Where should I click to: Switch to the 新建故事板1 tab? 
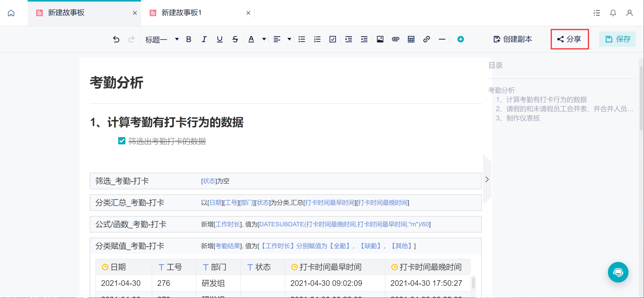(x=181, y=13)
